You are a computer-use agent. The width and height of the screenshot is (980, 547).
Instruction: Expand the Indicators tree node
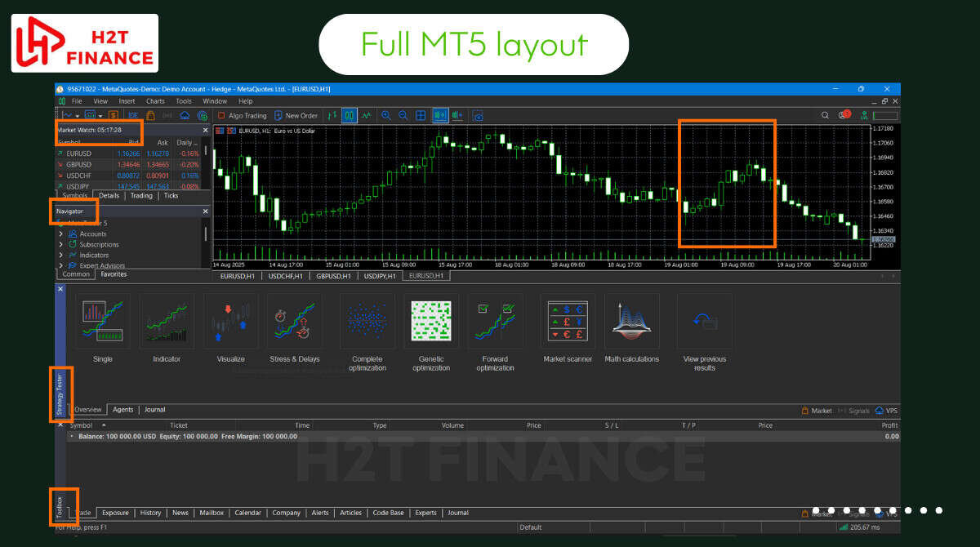61,255
